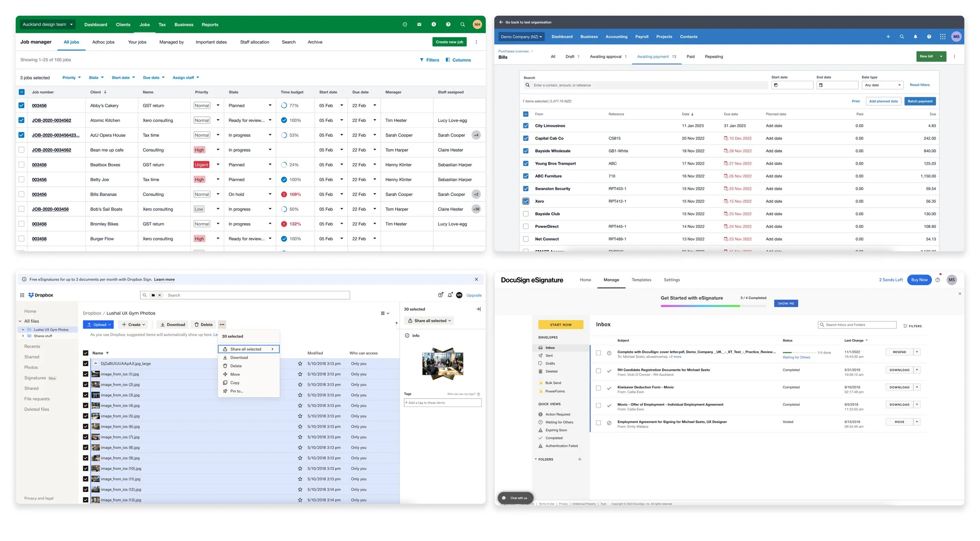Open the Dropbox three-dot more actions button
Image resolution: width=980 pixels, height=541 pixels.
[222, 325]
